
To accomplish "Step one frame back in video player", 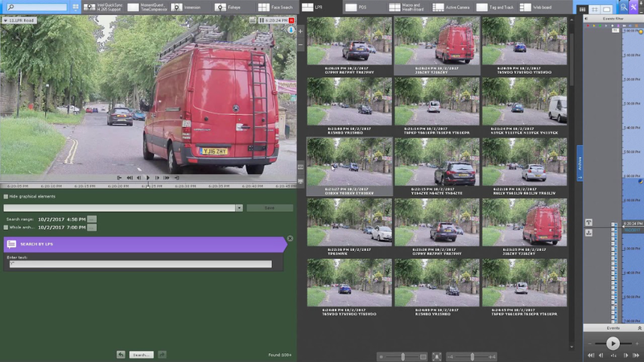I will (138, 177).
